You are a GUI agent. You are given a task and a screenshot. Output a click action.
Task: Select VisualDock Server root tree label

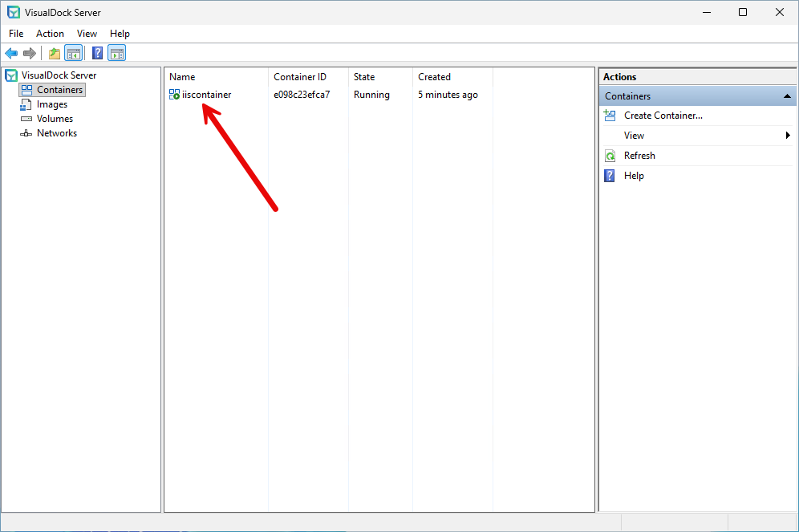point(59,75)
